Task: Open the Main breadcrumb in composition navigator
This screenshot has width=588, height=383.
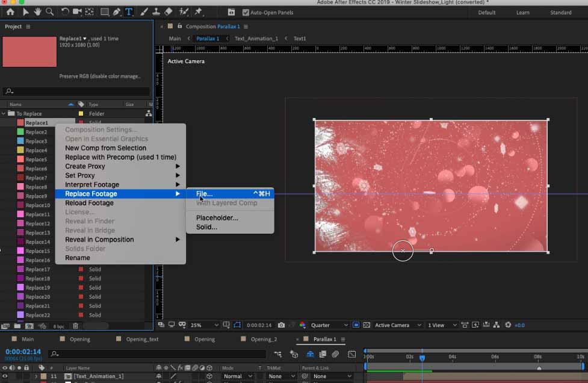Action: pyautogui.click(x=175, y=39)
